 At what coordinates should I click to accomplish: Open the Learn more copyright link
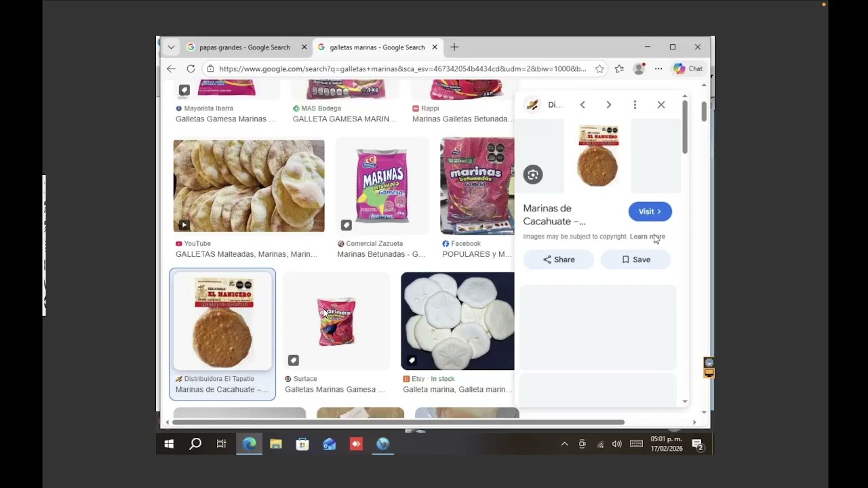(648, 237)
